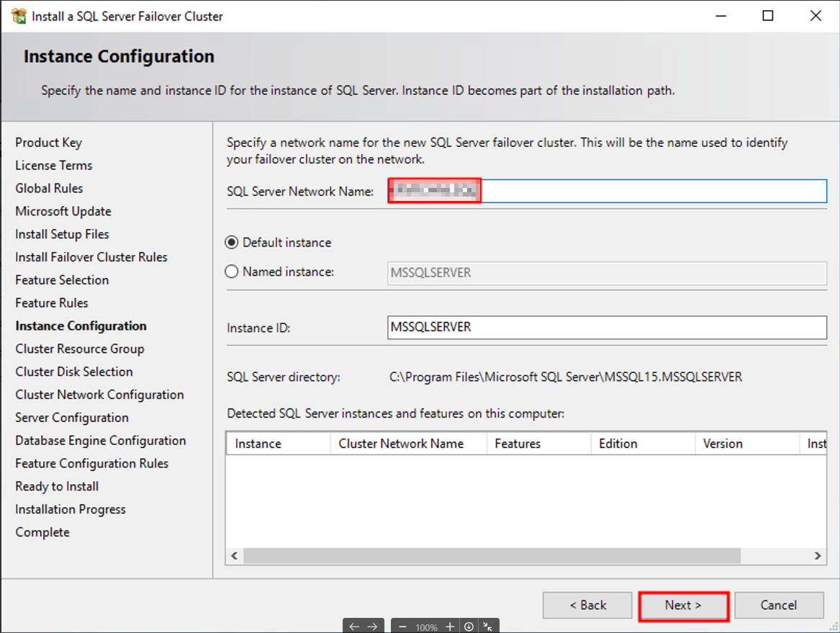This screenshot has height=633, width=840.
Task: Click the Instance ID text field
Action: [x=607, y=327]
